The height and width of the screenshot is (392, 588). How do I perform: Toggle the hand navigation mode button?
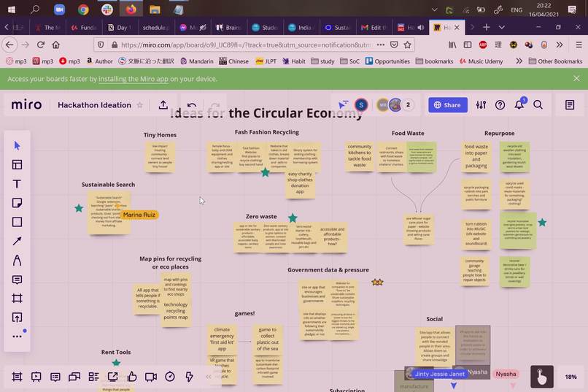(542, 377)
